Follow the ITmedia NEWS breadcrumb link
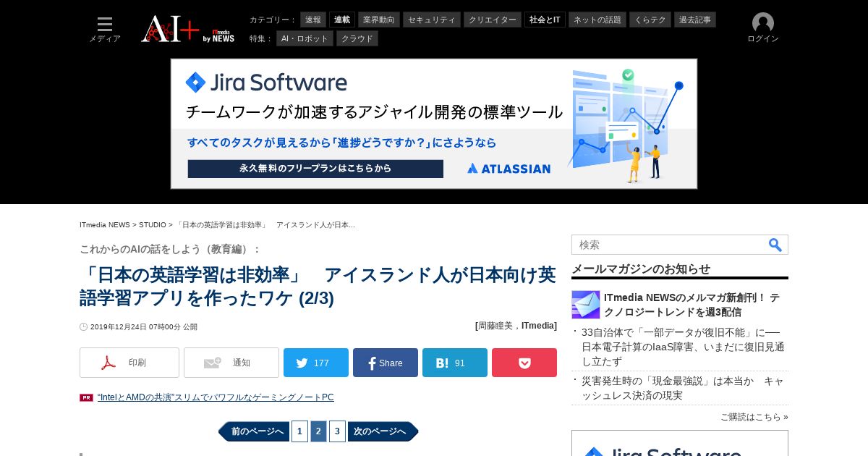 point(105,225)
